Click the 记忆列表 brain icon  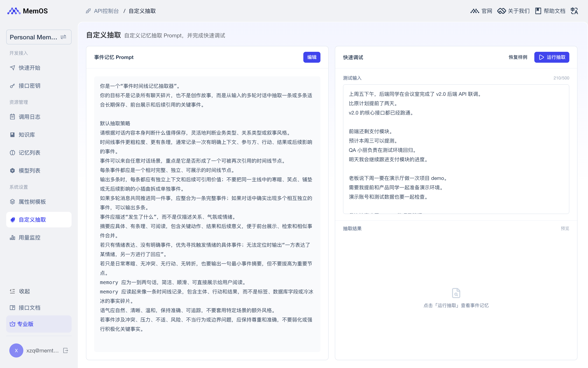(12, 153)
